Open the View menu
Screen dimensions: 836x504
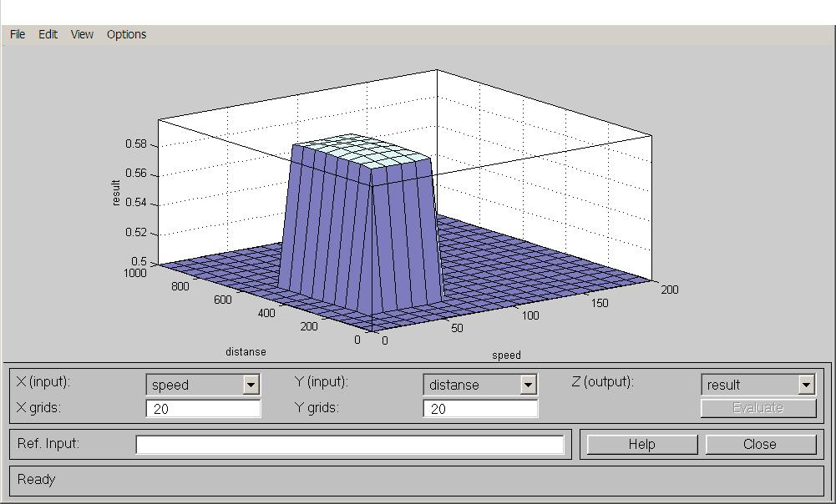point(82,34)
